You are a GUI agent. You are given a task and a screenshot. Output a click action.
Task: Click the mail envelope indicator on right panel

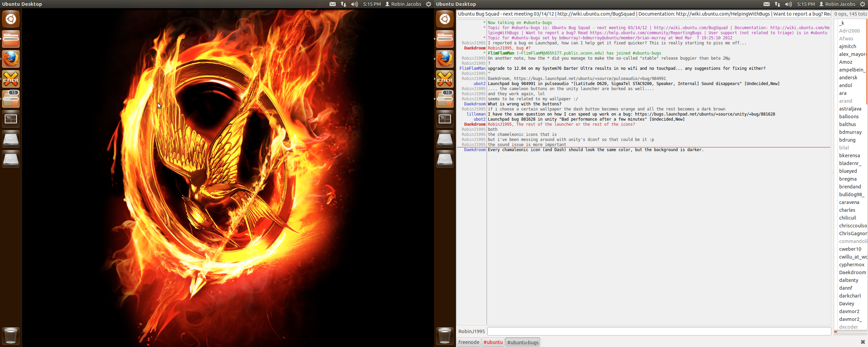[x=766, y=4]
